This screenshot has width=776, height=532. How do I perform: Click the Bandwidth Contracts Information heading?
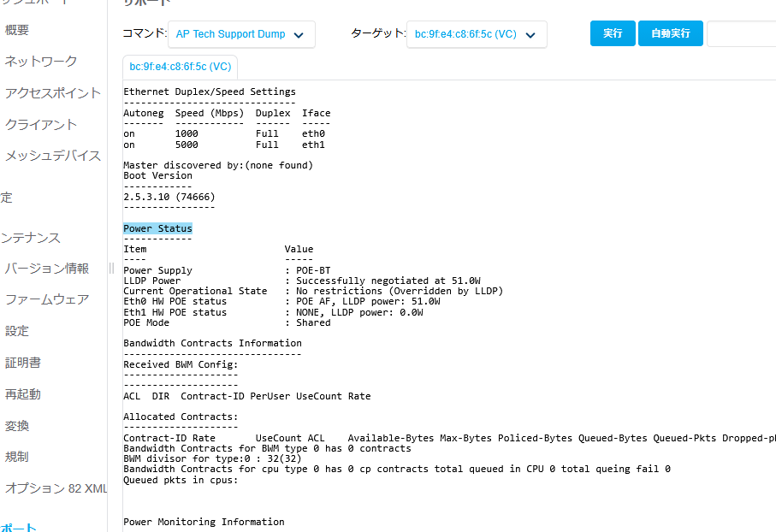[x=212, y=344]
